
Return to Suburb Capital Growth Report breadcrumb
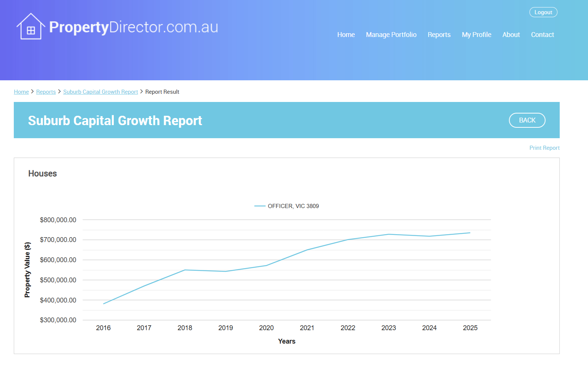pos(100,92)
